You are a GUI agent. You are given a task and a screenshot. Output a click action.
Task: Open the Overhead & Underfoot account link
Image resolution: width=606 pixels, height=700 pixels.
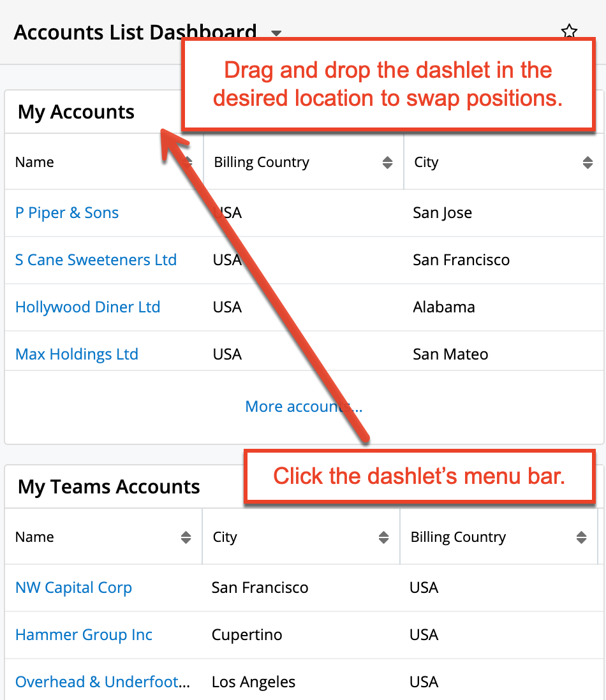pyautogui.click(x=102, y=682)
